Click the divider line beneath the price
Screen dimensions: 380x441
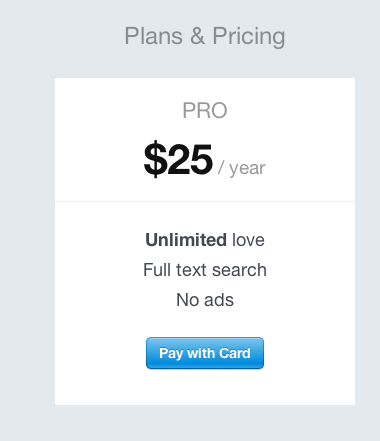pos(205,201)
